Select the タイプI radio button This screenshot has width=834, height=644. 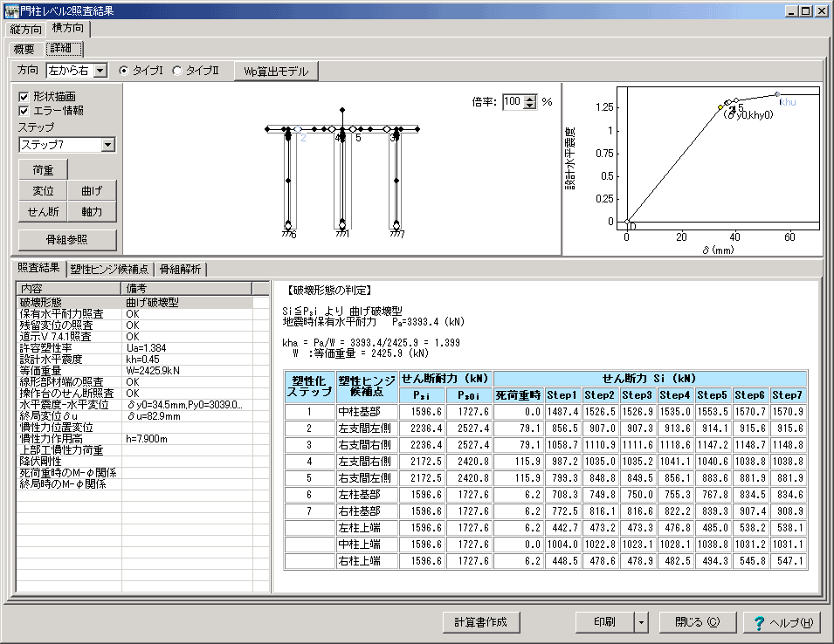[x=123, y=71]
